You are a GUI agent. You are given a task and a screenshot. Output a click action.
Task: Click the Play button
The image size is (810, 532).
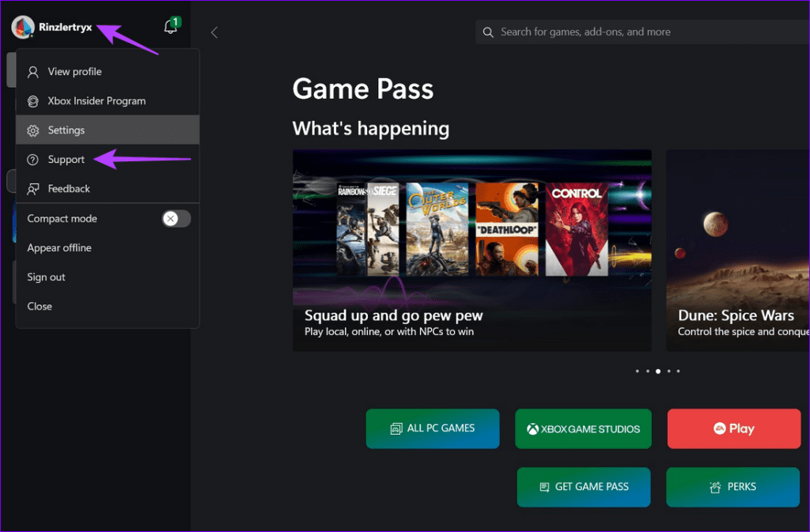click(x=733, y=428)
